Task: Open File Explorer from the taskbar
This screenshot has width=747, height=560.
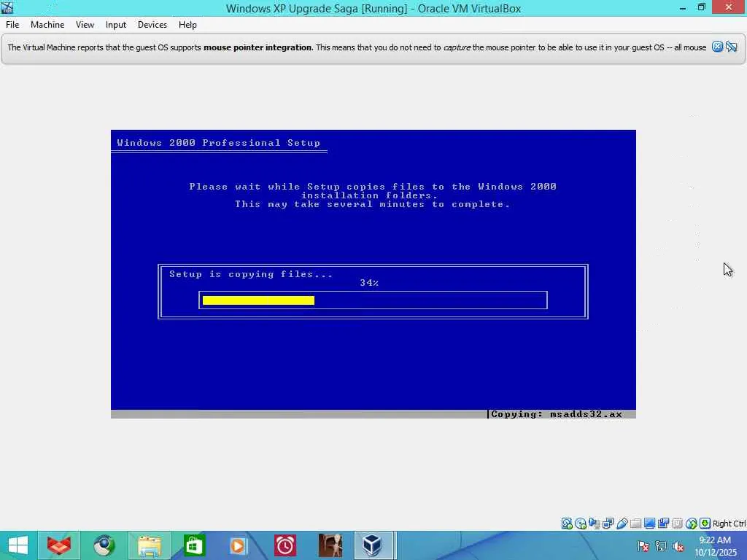Action: (x=149, y=545)
